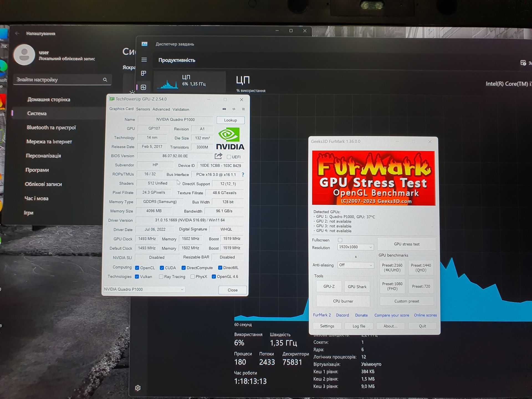Click the back arrow in Settings window
The width and height of the screenshot is (532, 399).
pyautogui.click(x=17, y=34)
